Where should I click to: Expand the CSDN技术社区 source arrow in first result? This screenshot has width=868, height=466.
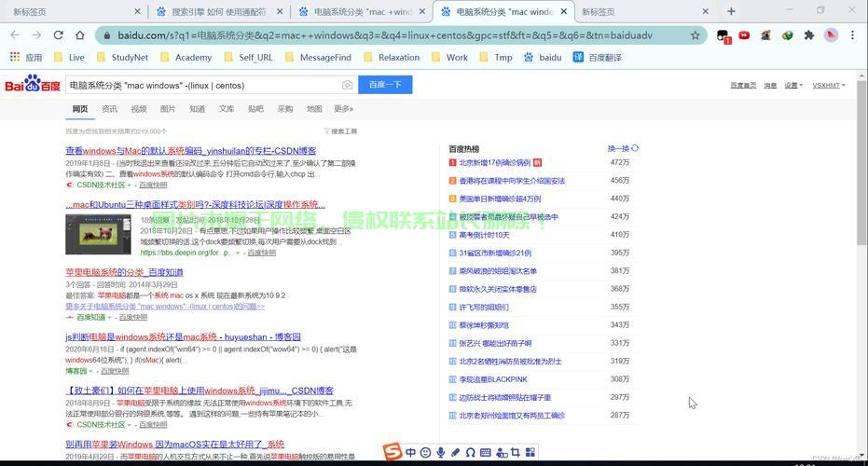point(130,185)
